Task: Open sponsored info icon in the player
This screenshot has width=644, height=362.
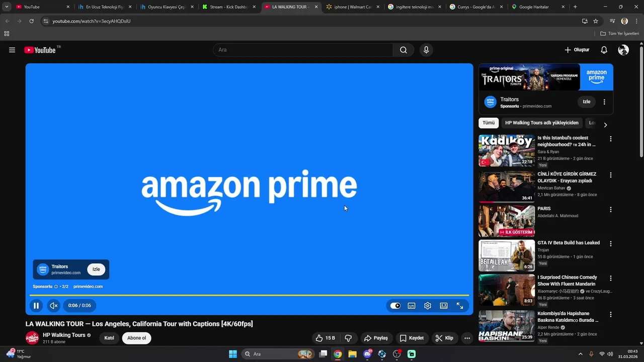Action: point(56,287)
